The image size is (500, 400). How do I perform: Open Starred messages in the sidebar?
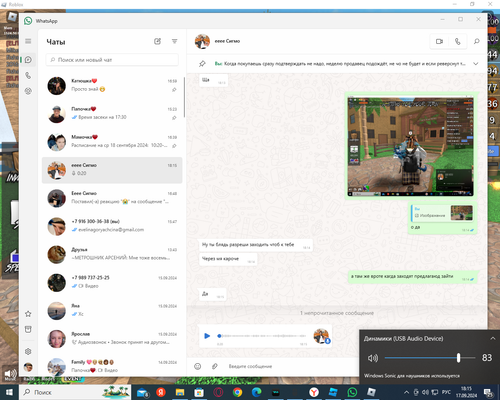tap(28, 314)
